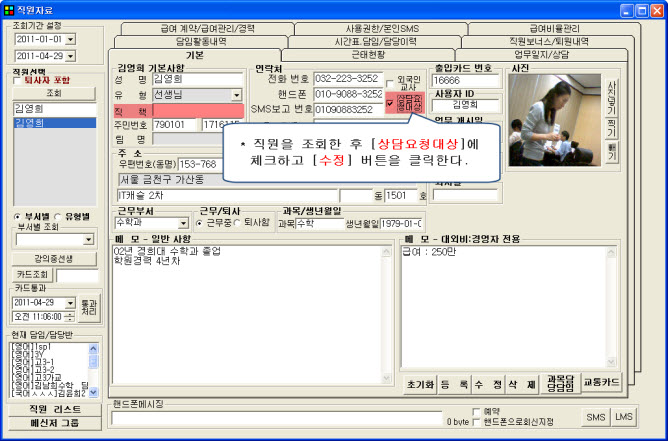Open the 유형 선생님 dropdown
668x441 pixels.
pyautogui.click(x=236, y=95)
